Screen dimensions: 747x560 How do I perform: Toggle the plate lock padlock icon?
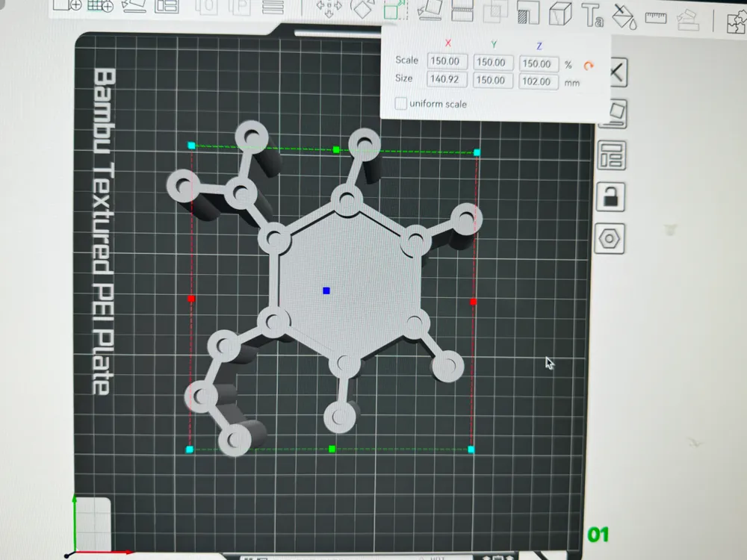[x=610, y=196]
